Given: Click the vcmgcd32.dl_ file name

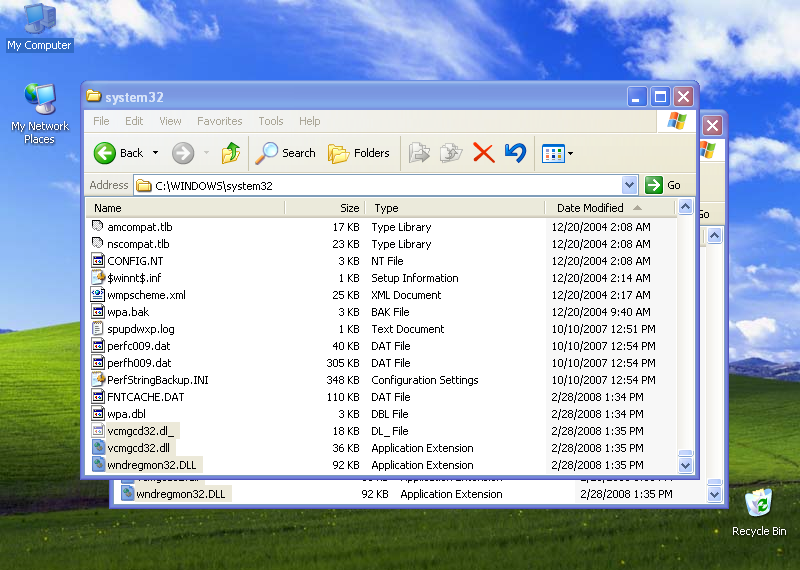Looking at the screenshot, I should (x=141, y=431).
